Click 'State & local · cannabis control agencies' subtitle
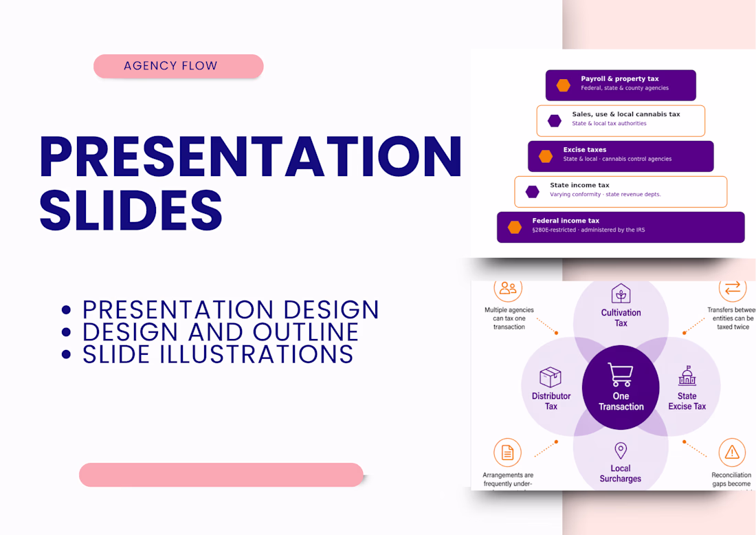Viewport: 756px width, 535px height. [617, 160]
